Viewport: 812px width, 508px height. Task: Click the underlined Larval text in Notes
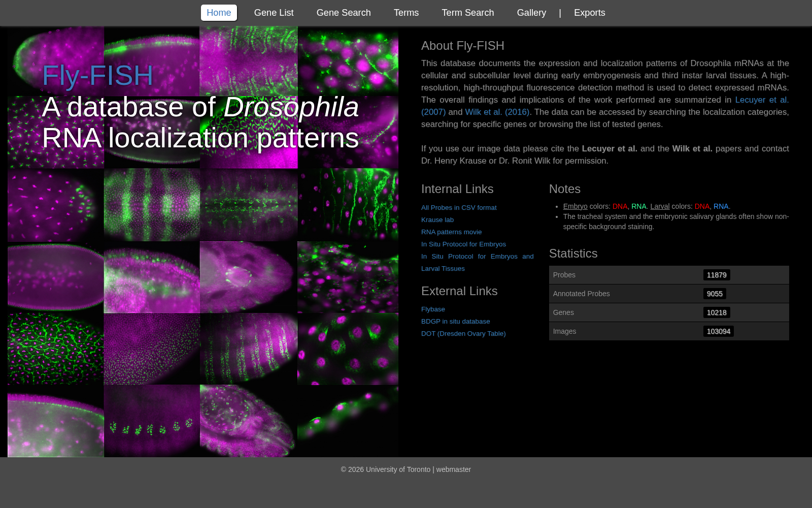click(x=660, y=206)
